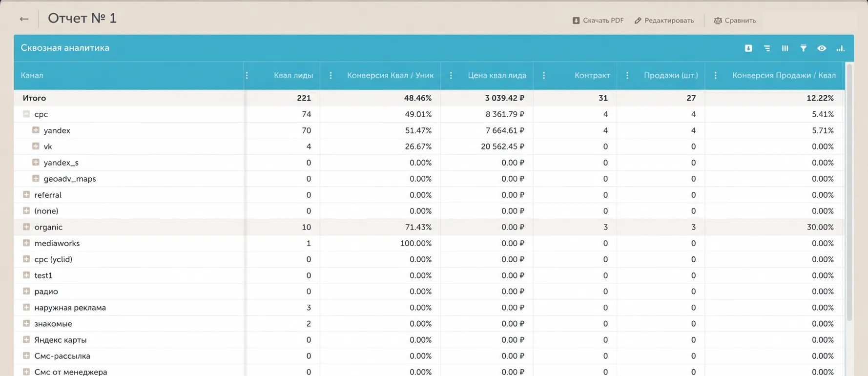Expand the Яндекс карты row

26,339
